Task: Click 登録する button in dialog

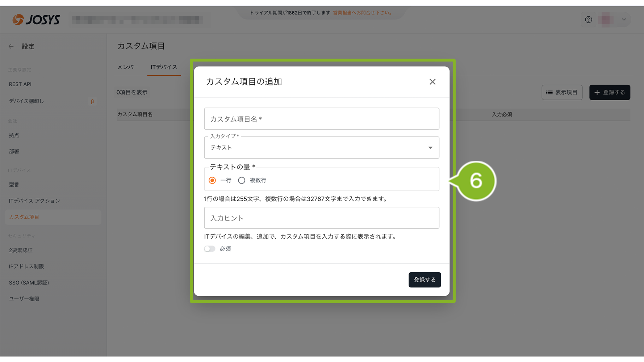Action: tap(425, 280)
